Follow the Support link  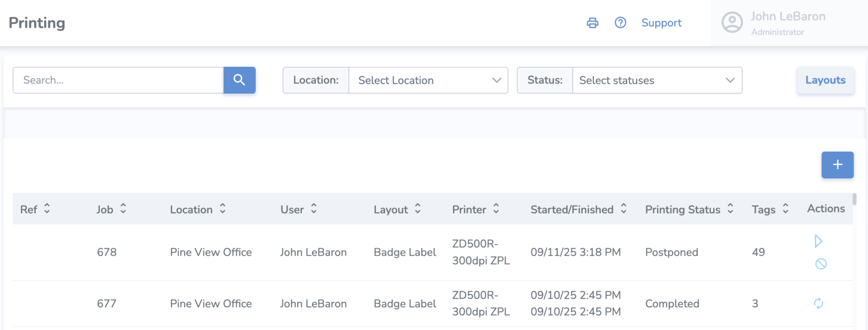pyautogui.click(x=661, y=23)
